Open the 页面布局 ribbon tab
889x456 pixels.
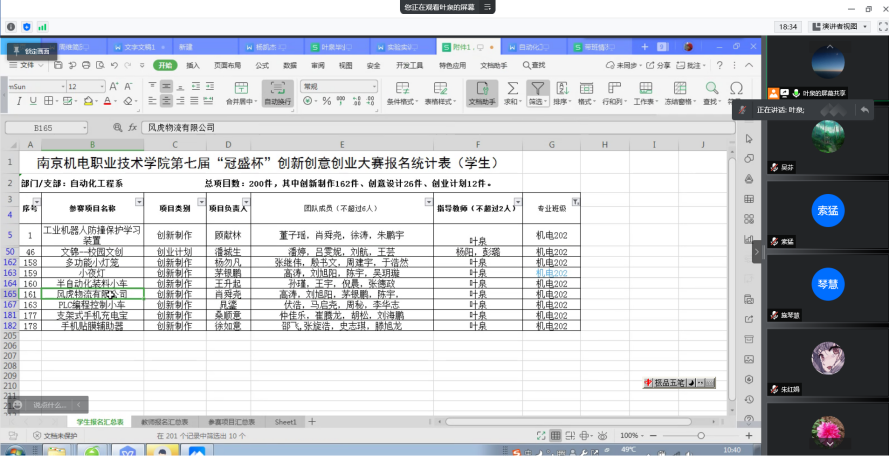click(227, 65)
